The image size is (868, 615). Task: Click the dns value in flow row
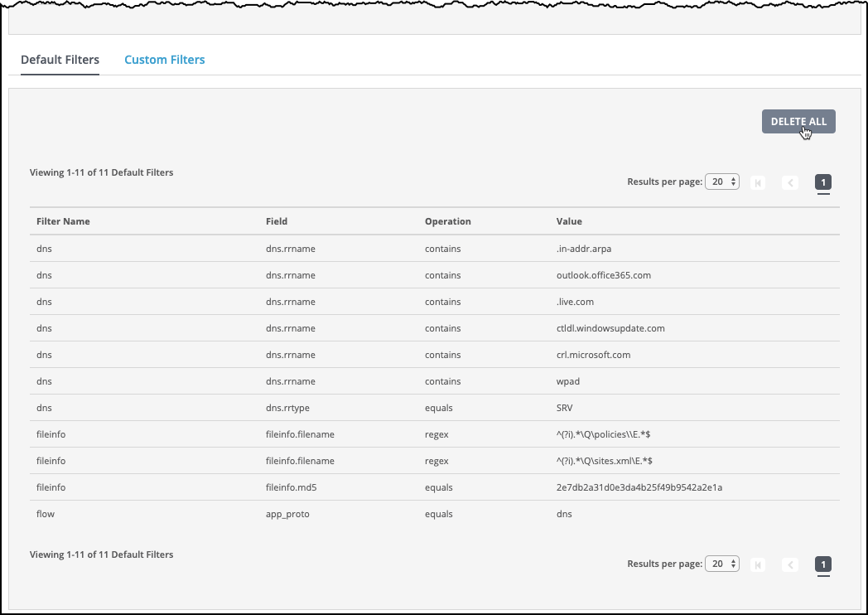point(564,514)
